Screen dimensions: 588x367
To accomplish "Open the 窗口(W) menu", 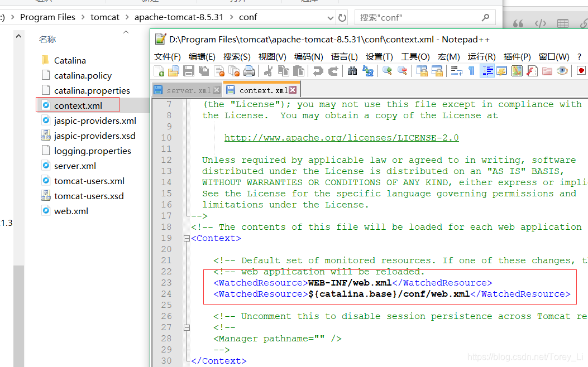I will click(554, 56).
